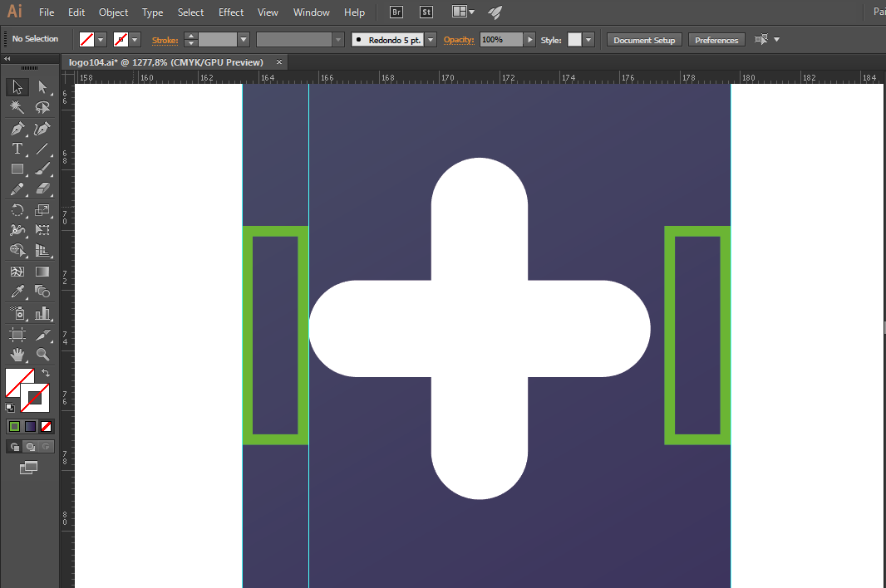This screenshot has height=588, width=886.
Task: Enable Draw Behind mode
Action: pyautogui.click(x=31, y=447)
